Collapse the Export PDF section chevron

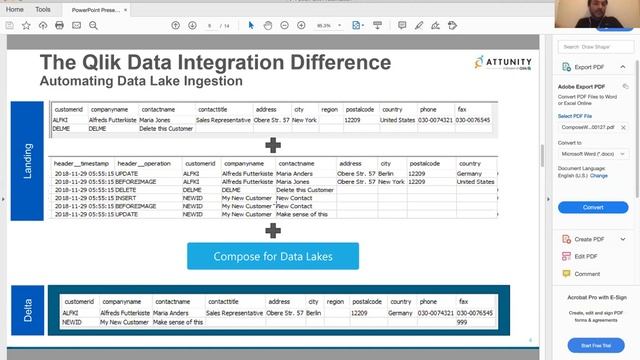623,67
